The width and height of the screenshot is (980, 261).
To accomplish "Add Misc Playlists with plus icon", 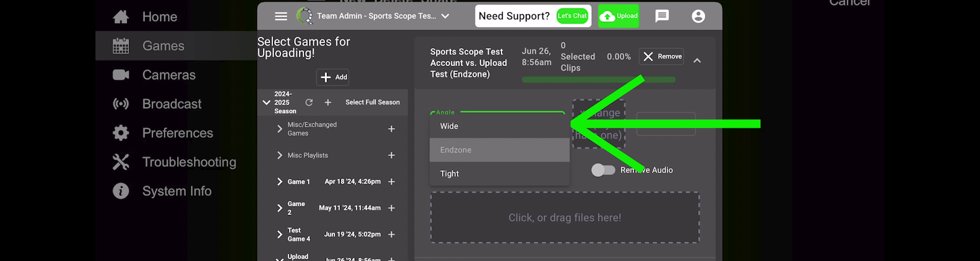I will pos(391,155).
